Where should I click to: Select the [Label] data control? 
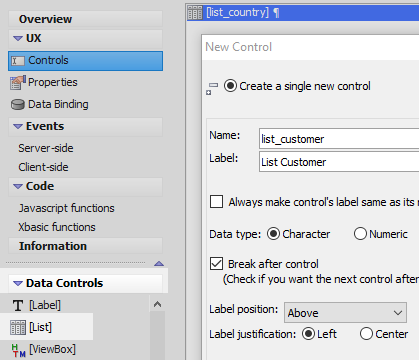click(45, 305)
